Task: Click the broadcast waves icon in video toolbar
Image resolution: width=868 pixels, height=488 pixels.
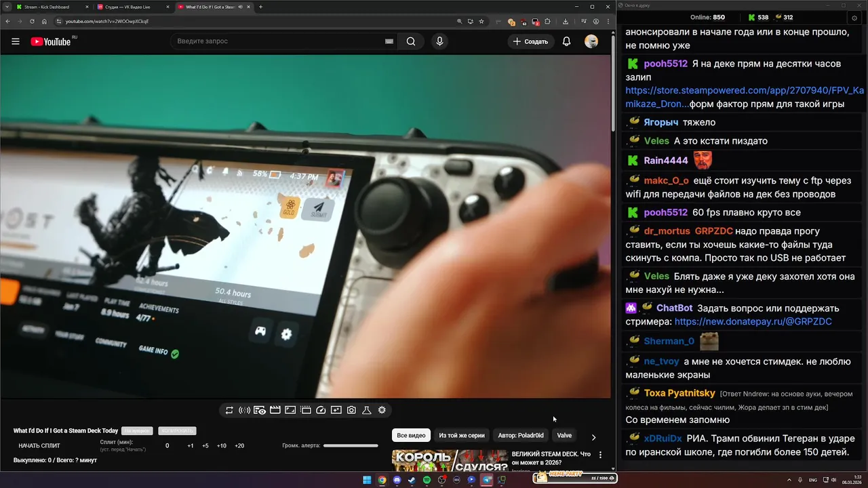Action: tap(245, 410)
